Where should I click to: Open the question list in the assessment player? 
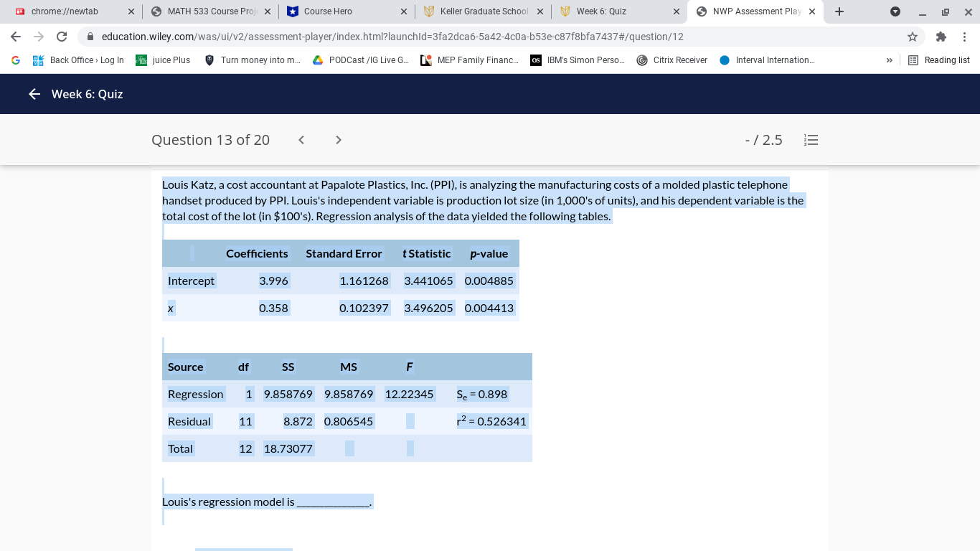coord(811,140)
